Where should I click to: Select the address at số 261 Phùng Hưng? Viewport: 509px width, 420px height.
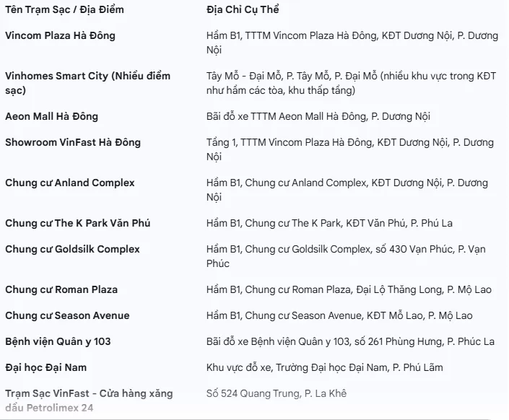[350, 341]
